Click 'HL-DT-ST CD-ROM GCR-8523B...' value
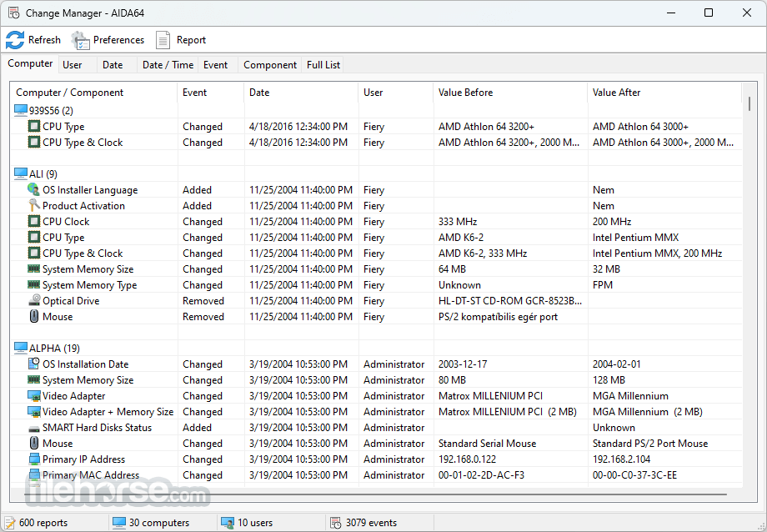This screenshot has height=532, width=767. click(509, 301)
